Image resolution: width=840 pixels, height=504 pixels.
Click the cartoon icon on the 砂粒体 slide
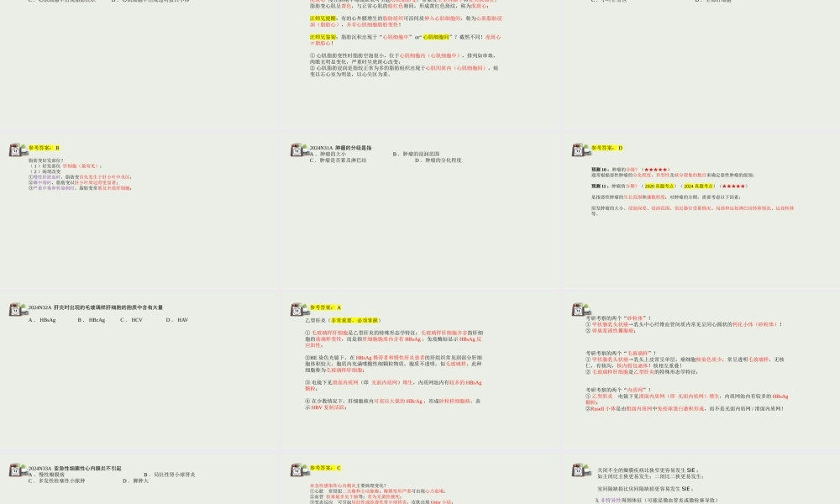tap(579, 310)
